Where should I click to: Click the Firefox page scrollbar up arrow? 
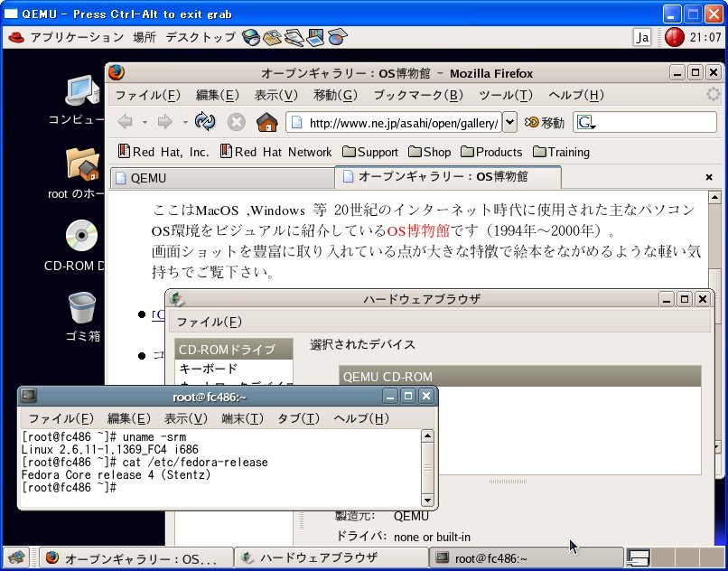click(714, 198)
